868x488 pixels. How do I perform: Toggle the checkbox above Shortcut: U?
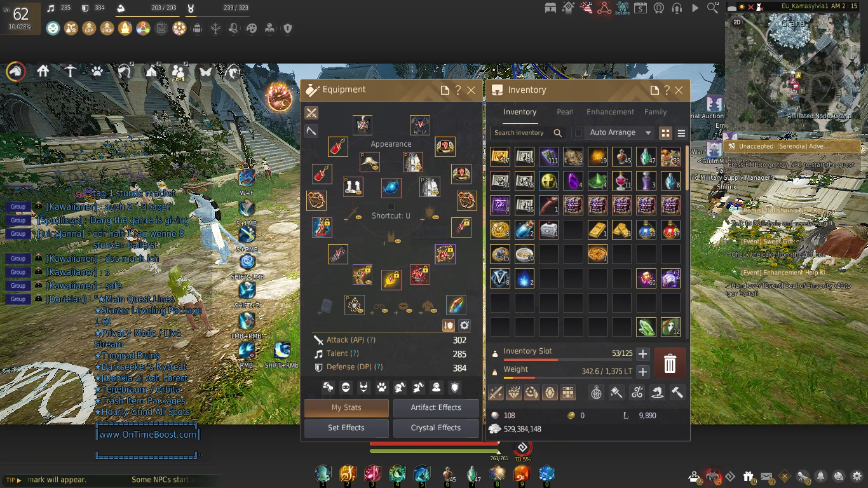[391, 207]
